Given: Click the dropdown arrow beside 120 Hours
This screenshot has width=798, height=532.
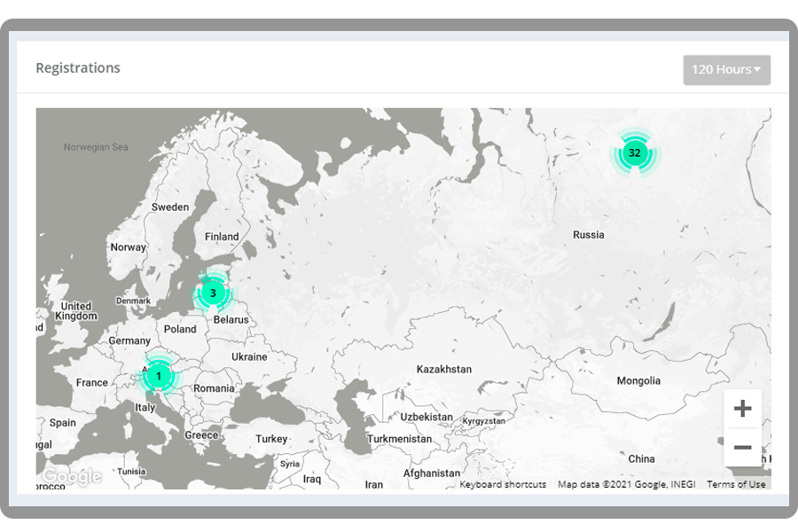Looking at the screenshot, I should 759,69.
